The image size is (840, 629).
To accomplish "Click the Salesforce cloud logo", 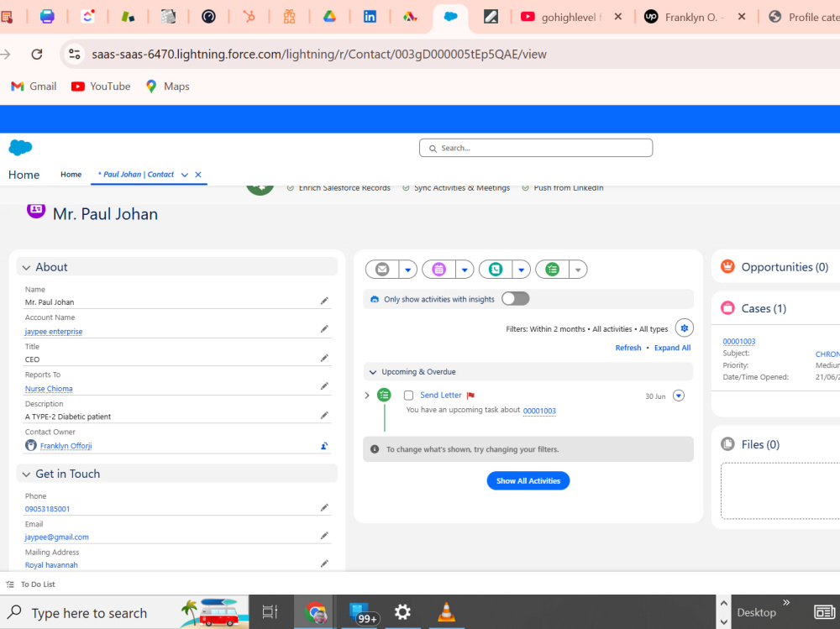I will 20,147.
